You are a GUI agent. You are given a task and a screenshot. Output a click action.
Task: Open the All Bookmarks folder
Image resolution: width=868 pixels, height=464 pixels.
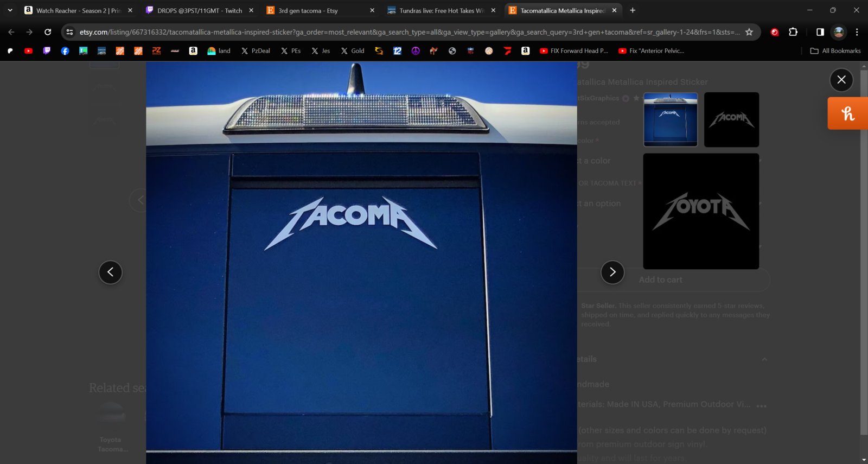[x=835, y=51]
